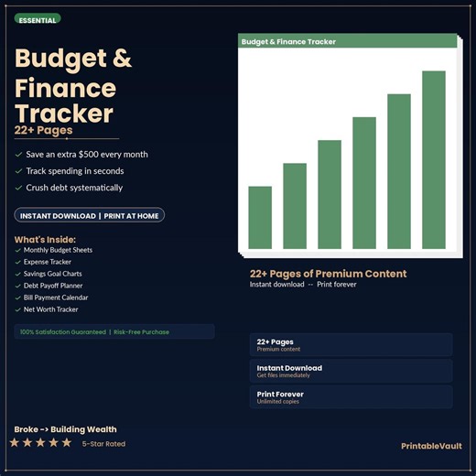Click the 'Instant Download' feature card

(352, 371)
